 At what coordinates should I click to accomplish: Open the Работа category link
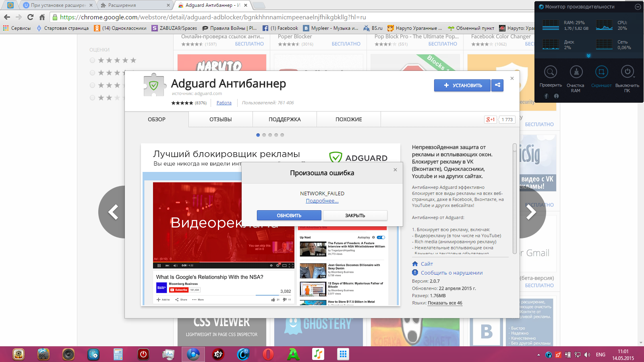pyautogui.click(x=224, y=103)
